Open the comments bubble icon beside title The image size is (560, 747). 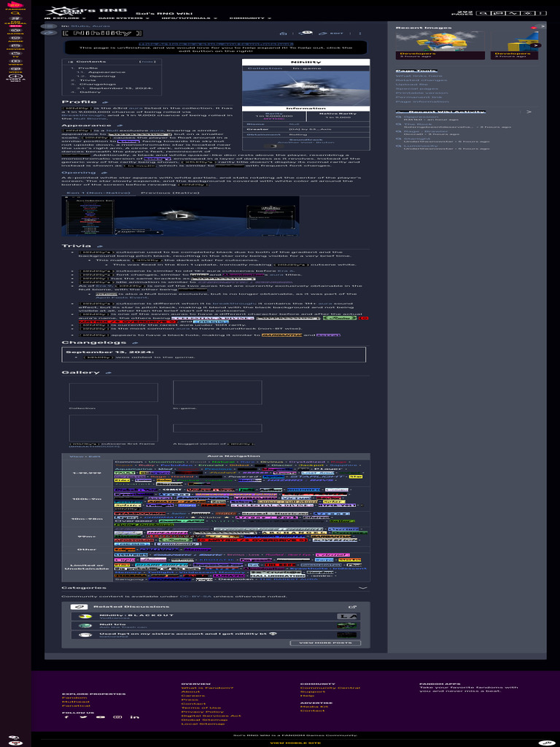coord(304,33)
